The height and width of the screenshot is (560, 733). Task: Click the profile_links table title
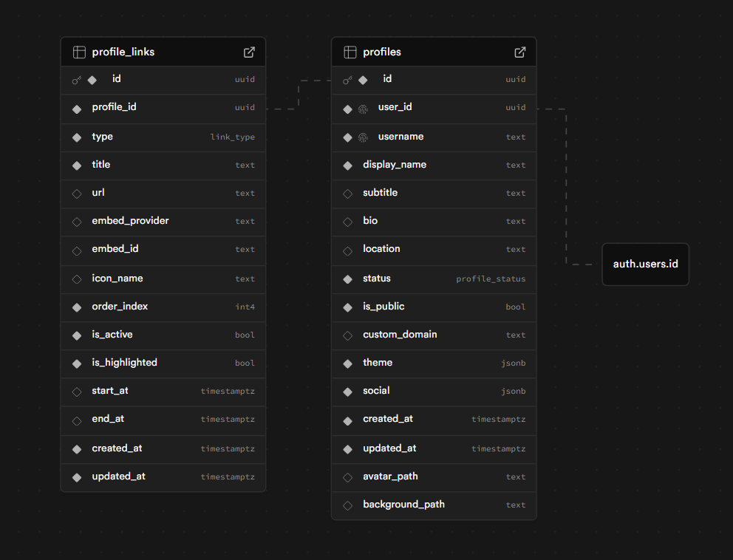(x=123, y=52)
